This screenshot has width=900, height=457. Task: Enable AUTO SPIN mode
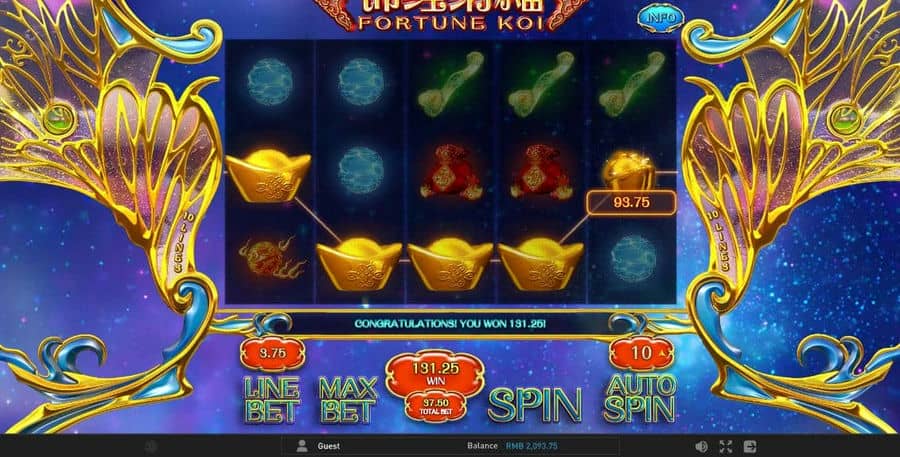pyautogui.click(x=640, y=398)
